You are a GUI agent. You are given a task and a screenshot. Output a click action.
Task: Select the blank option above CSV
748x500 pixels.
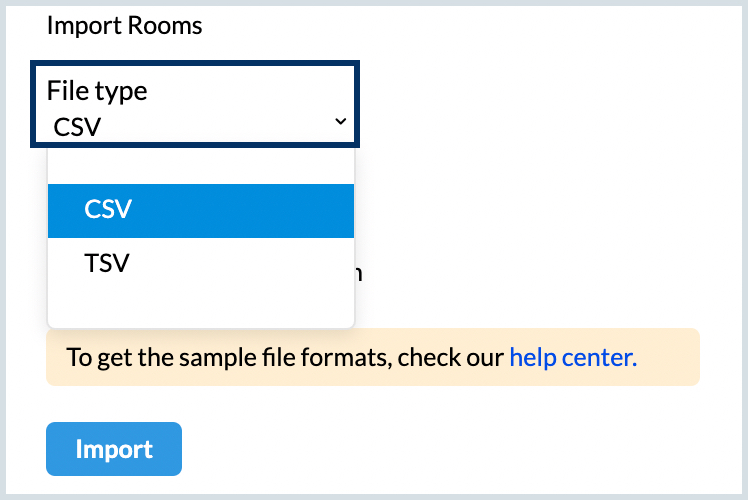(200, 166)
